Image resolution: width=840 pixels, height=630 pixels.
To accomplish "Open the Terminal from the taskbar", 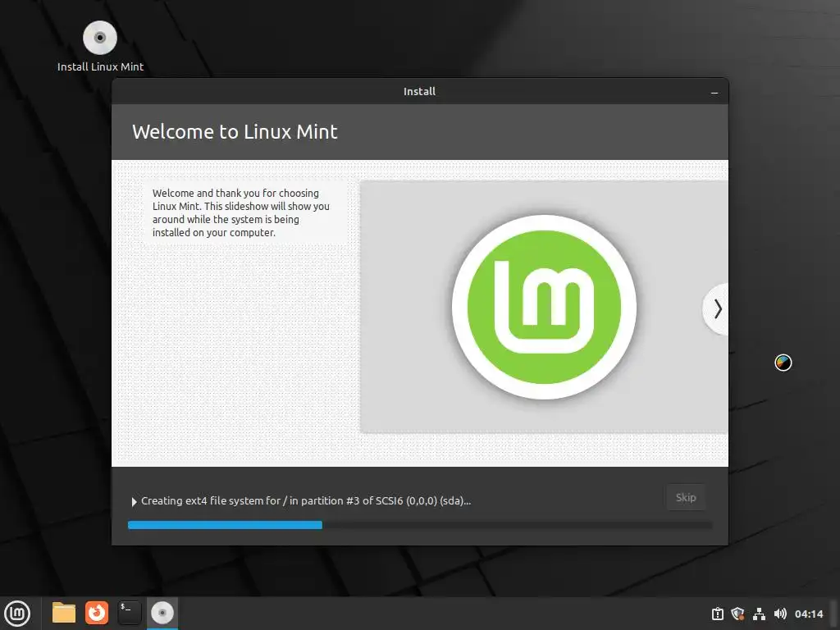I will click(129, 613).
